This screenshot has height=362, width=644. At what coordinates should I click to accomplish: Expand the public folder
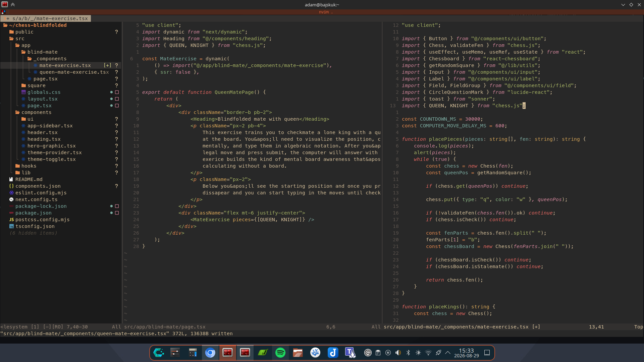[x=21, y=32]
